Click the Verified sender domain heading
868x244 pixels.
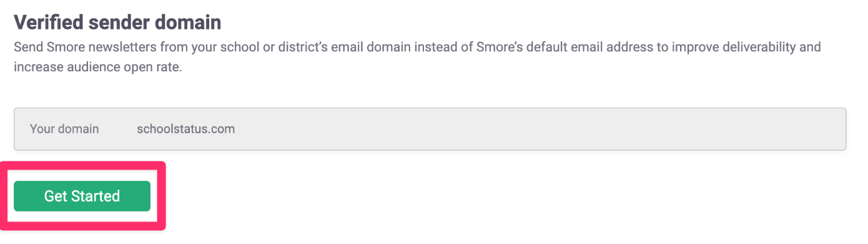click(117, 23)
